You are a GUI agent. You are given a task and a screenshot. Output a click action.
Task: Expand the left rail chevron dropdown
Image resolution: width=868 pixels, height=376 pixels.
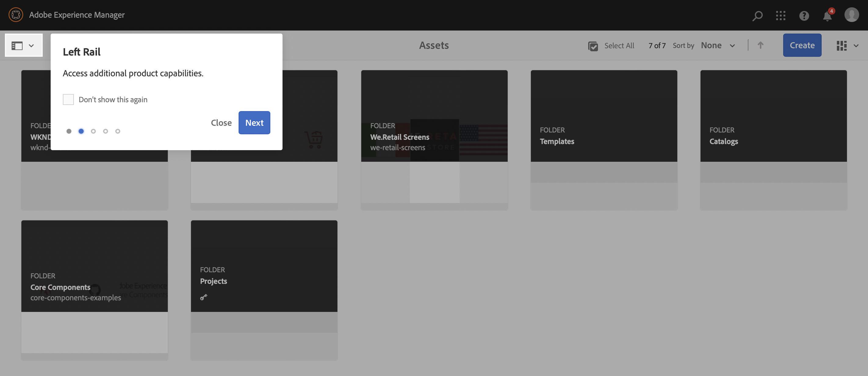[x=31, y=45]
